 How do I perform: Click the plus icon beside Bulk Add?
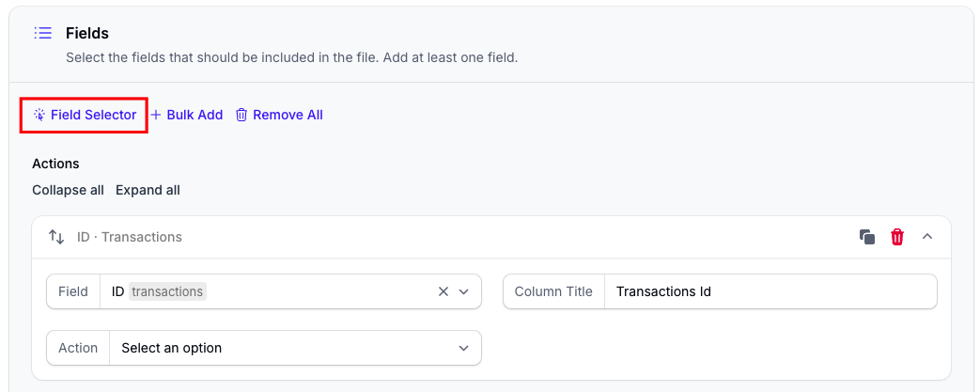pyautogui.click(x=156, y=115)
